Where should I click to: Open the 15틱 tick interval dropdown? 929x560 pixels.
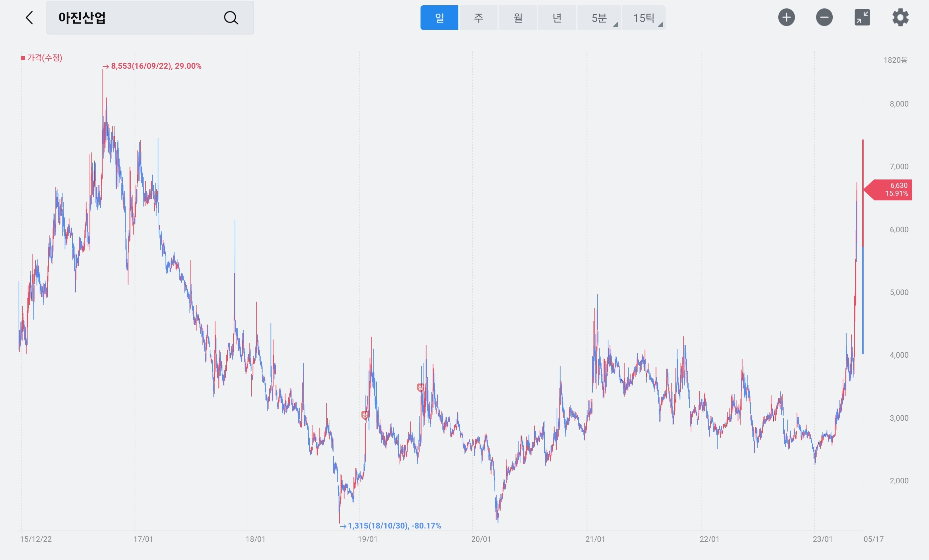[x=644, y=18]
